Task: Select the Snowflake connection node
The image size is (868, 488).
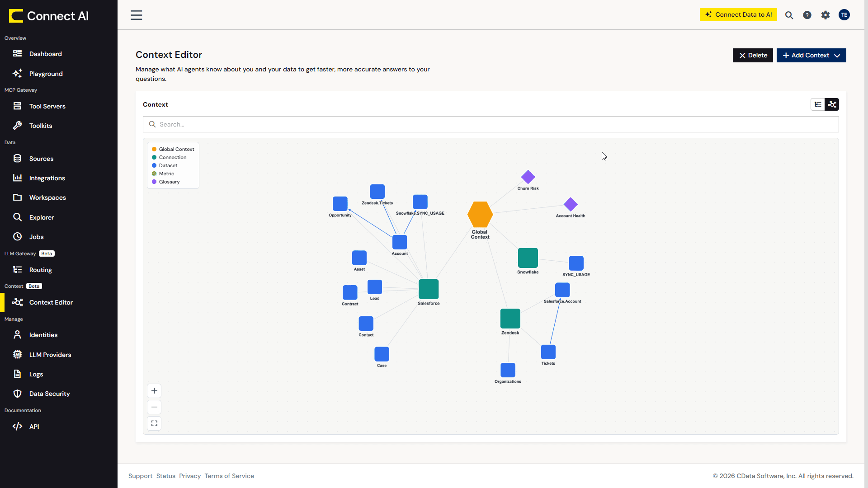Action: [528, 258]
